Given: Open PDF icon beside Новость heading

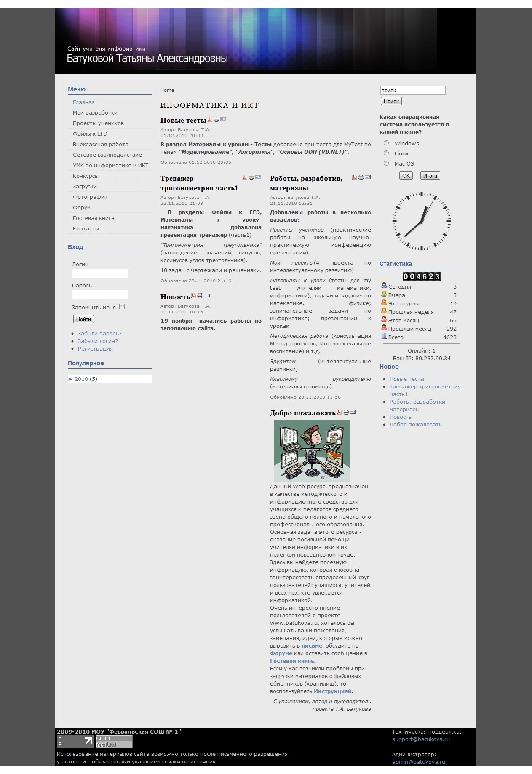Looking at the screenshot, I should pyautogui.click(x=193, y=296).
